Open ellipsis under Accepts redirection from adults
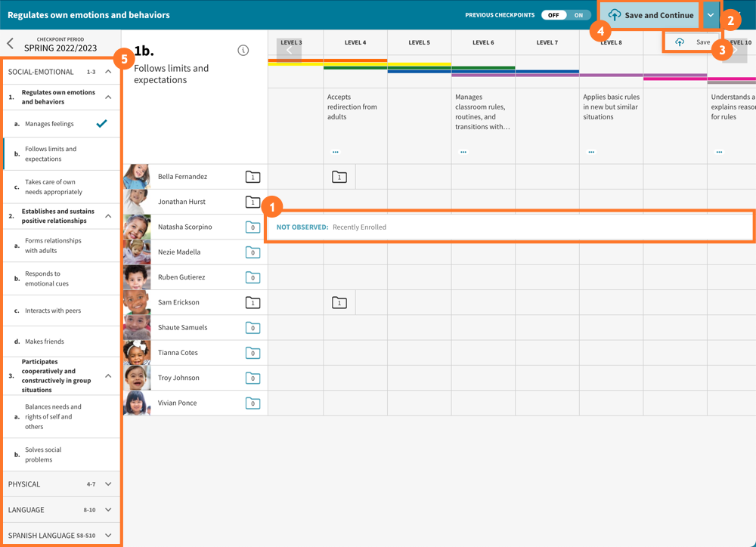This screenshot has width=756, height=547. point(336,152)
